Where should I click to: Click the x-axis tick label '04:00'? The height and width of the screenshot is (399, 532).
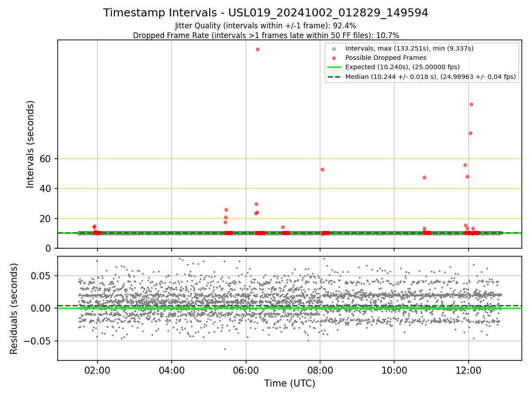pyautogui.click(x=172, y=371)
